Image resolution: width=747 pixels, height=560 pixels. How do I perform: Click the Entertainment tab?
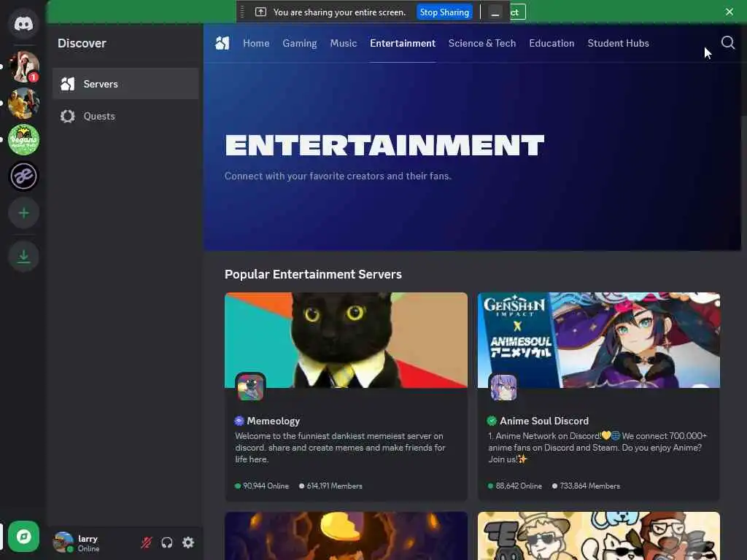point(403,43)
